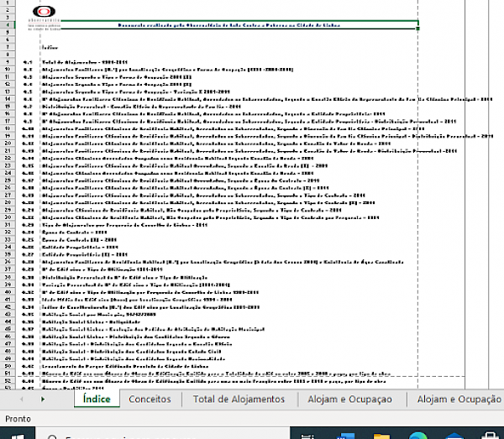Viewport: 504px width, 439px height.
Task: Click the Pronto status bar indicator
Action: (x=18, y=419)
